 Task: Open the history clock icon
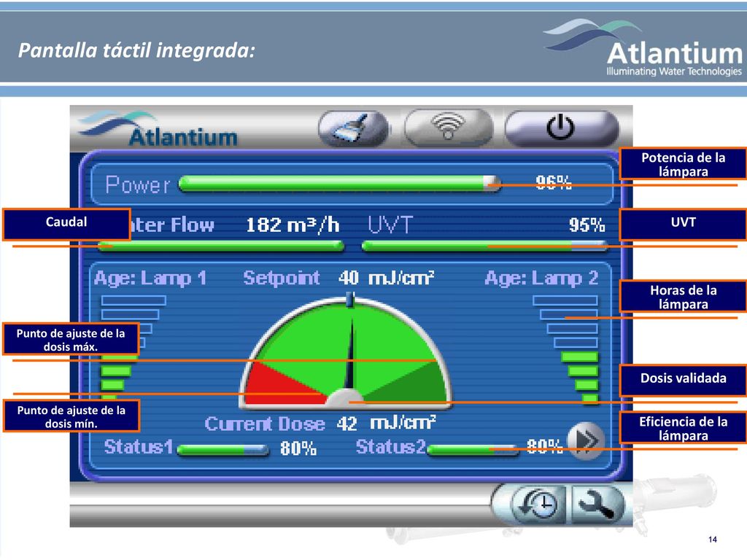point(539,504)
